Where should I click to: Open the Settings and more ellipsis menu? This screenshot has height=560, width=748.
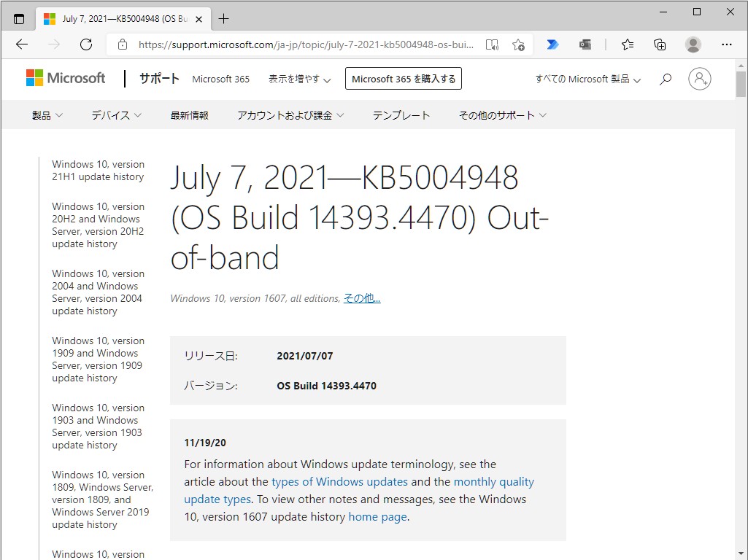[727, 44]
